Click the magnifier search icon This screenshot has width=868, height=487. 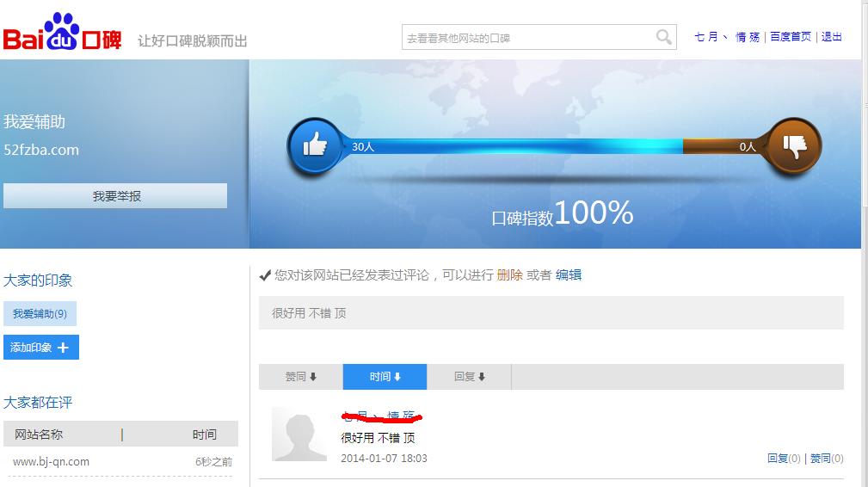coord(664,37)
